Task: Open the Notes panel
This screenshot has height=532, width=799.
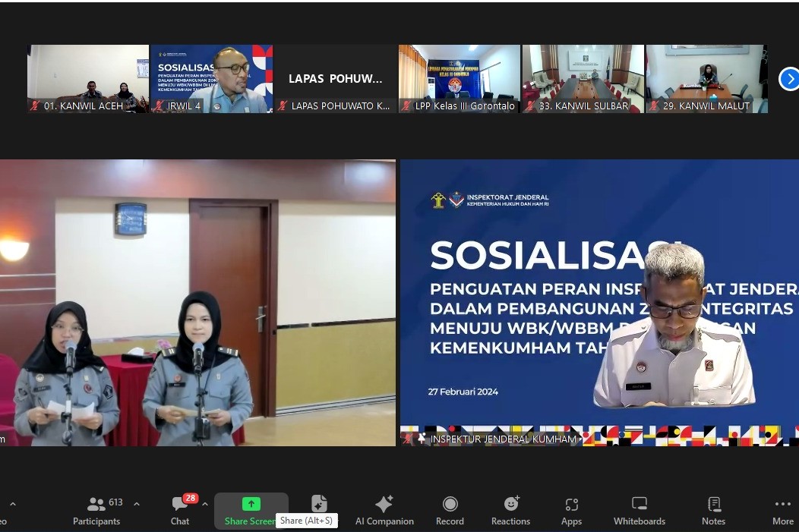Action: click(713, 511)
